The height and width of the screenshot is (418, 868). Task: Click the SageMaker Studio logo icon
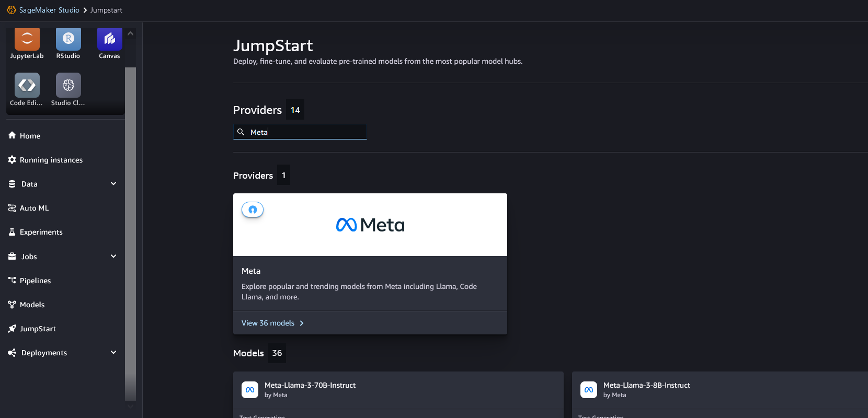click(x=11, y=10)
